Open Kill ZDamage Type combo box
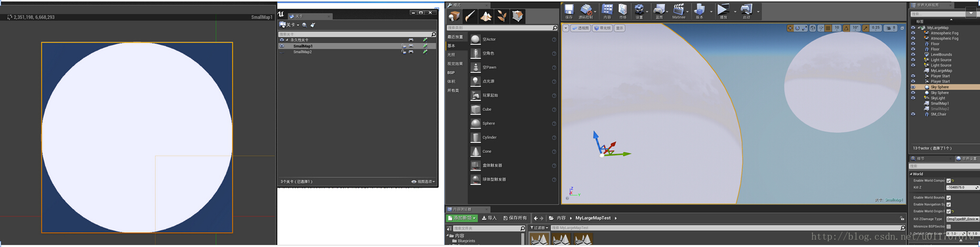This screenshot has height=247, width=980. coord(962,219)
